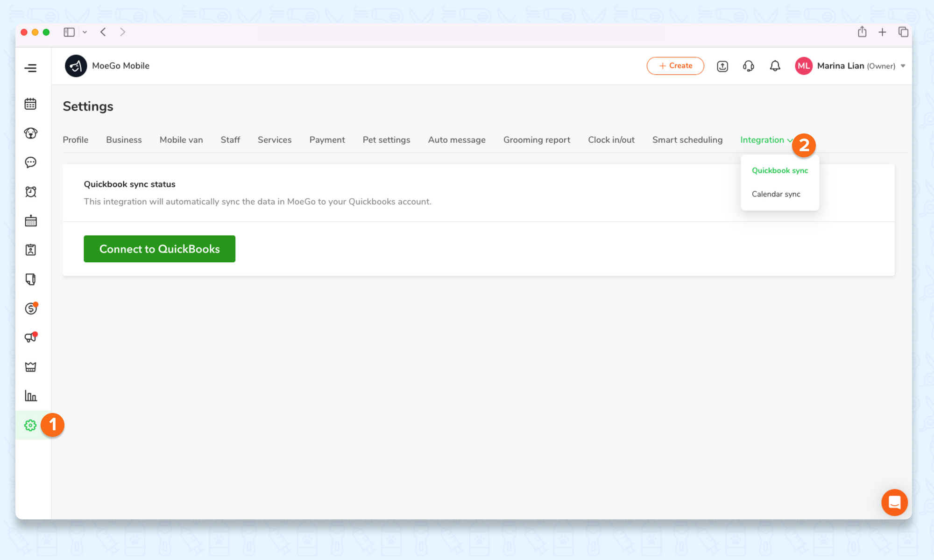
Task: Close the browser window with red button
Action: click(24, 32)
